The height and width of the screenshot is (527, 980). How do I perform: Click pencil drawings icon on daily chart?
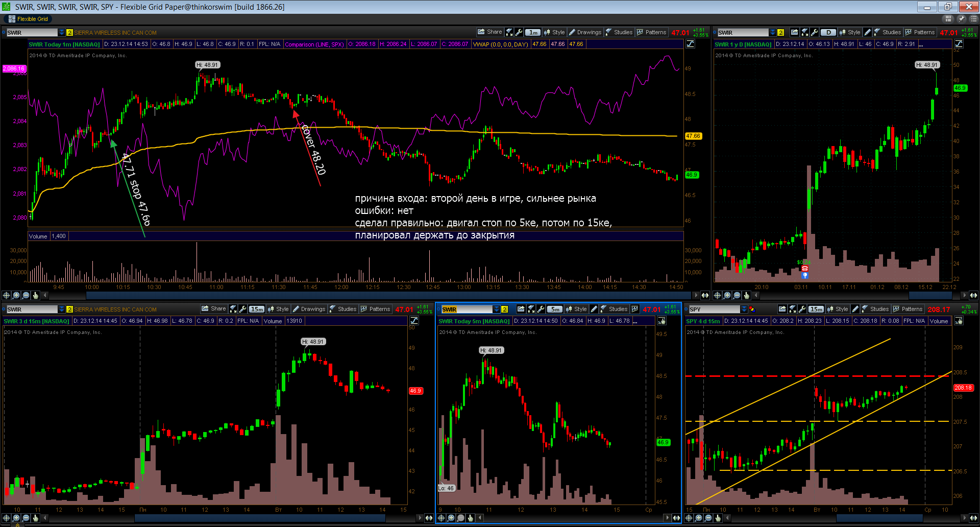point(868,32)
